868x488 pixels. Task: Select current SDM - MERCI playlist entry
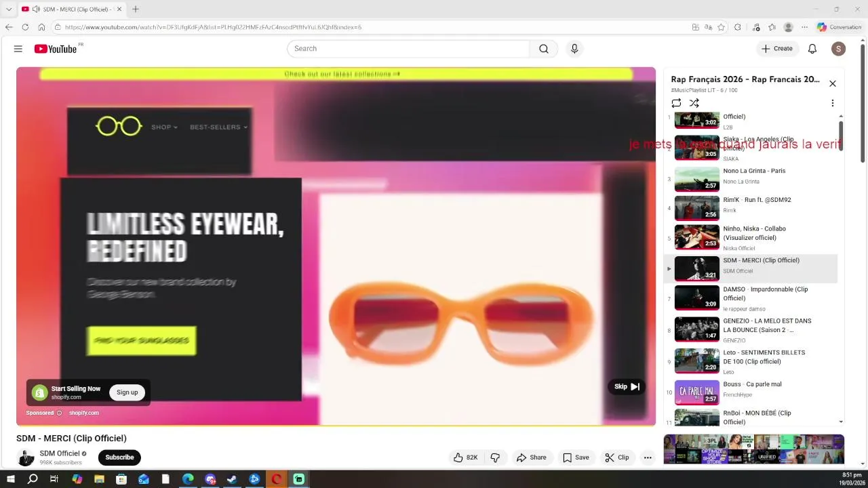click(751, 268)
